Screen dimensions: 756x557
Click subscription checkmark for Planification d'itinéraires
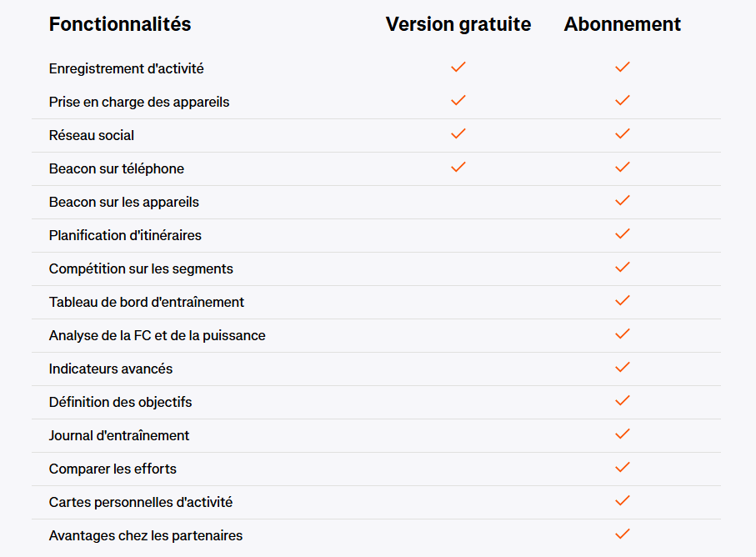(x=622, y=234)
